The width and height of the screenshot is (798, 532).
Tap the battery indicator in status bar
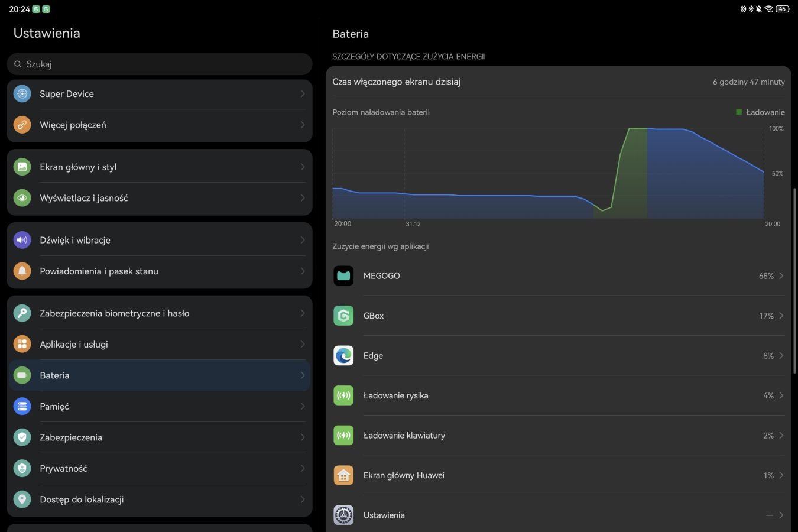tap(783, 9)
